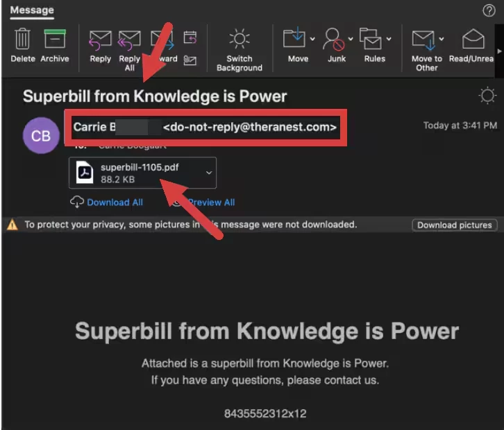Click Move to Other
504x430 pixels.
[423, 40]
